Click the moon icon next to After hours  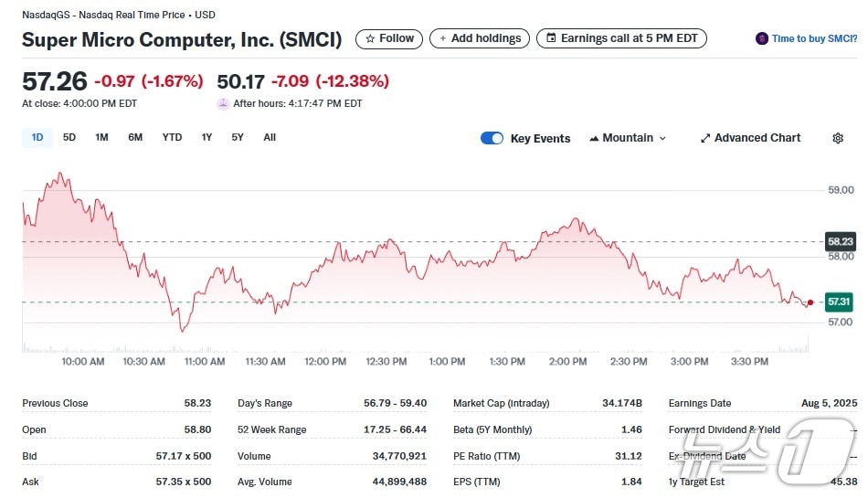(223, 104)
